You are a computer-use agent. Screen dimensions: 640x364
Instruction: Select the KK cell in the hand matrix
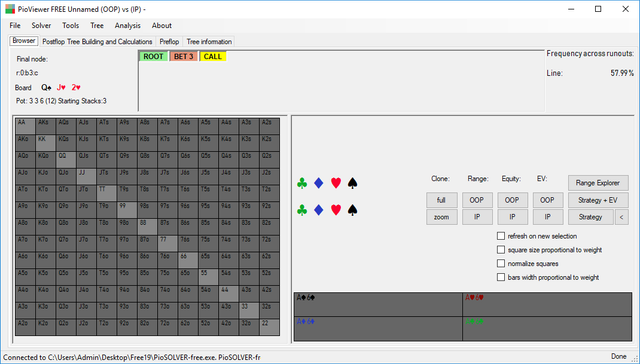pos(46,143)
